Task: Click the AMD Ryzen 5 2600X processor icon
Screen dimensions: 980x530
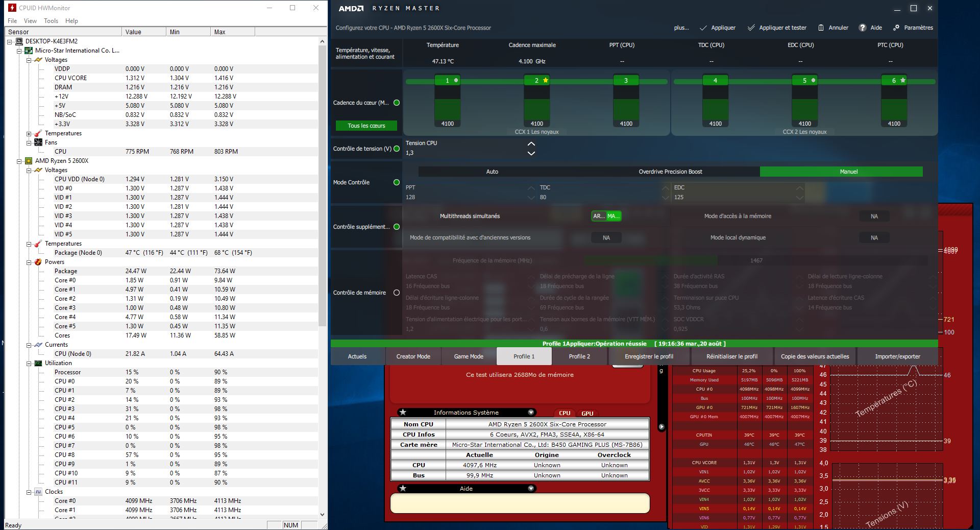Action: [x=29, y=161]
